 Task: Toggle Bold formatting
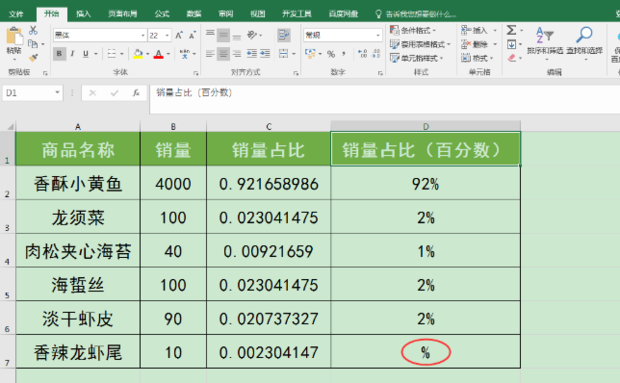click(x=59, y=54)
